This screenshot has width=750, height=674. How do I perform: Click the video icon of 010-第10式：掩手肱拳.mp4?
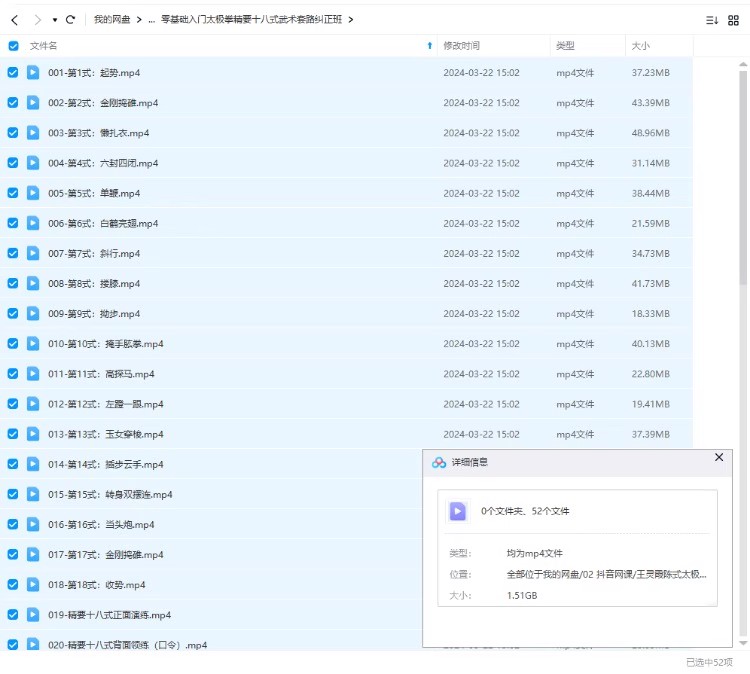pos(33,344)
